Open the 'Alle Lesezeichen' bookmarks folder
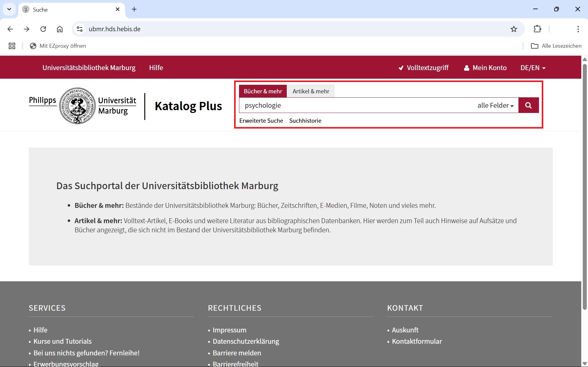The image size is (588, 367). point(556,46)
